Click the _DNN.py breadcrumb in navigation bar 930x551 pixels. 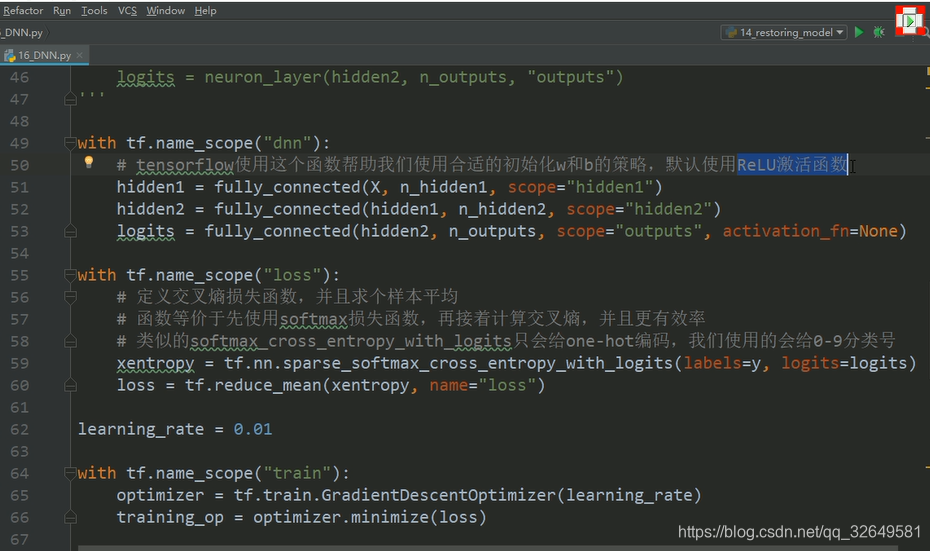pyautogui.click(x=22, y=33)
